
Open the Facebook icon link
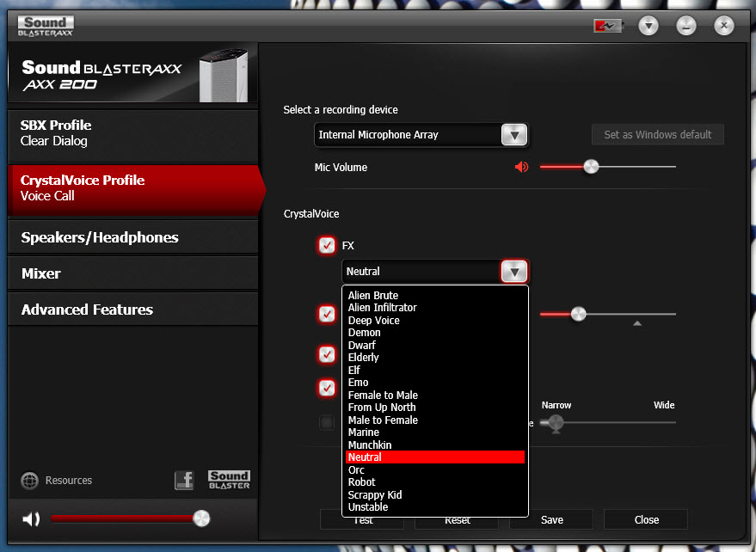tap(184, 480)
